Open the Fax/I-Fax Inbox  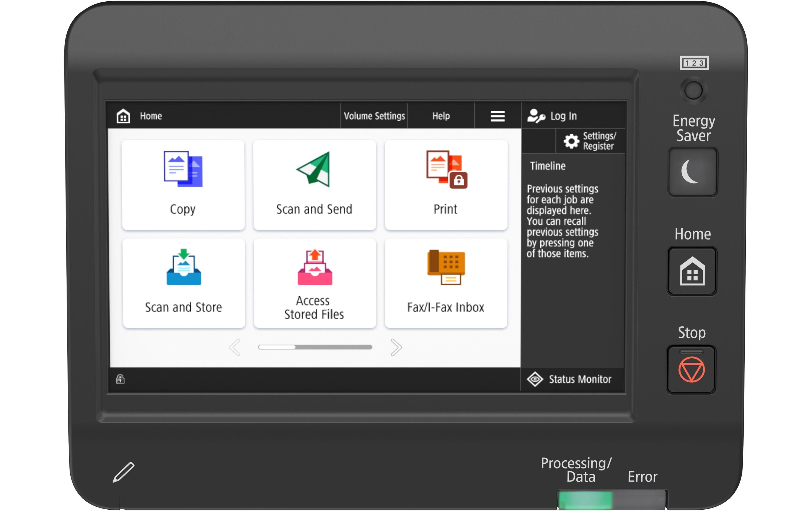(446, 283)
